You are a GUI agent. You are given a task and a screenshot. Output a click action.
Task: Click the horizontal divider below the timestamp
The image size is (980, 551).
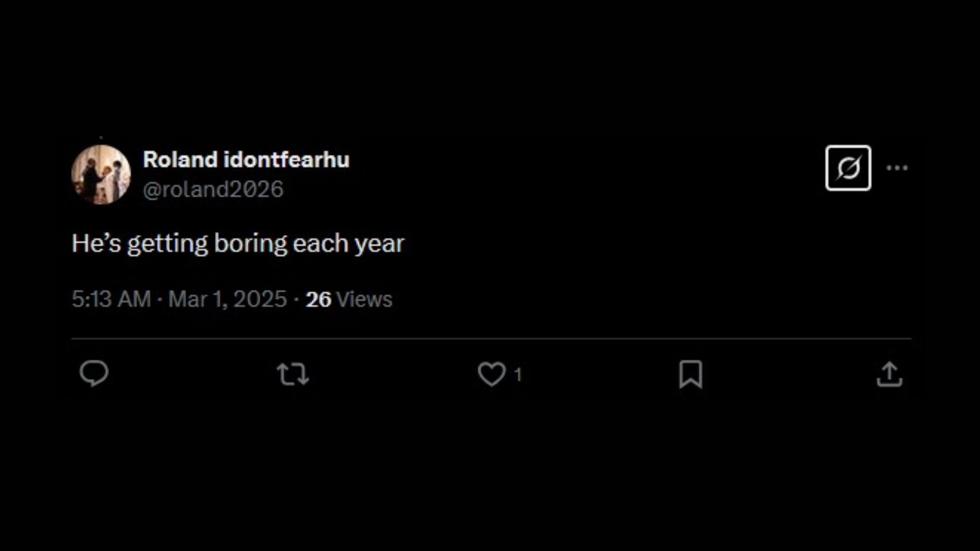click(x=491, y=338)
